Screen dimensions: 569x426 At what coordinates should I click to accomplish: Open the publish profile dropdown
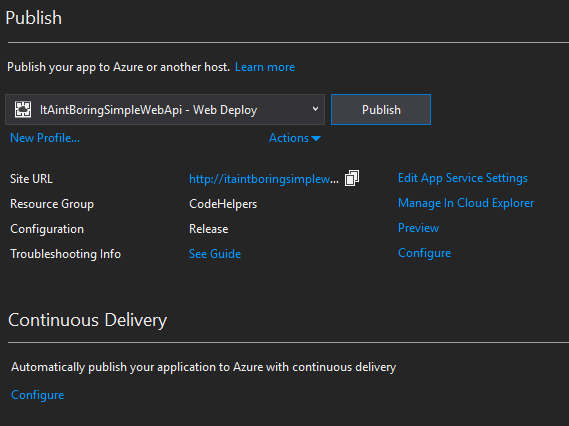pyautogui.click(x=165, y=110)
